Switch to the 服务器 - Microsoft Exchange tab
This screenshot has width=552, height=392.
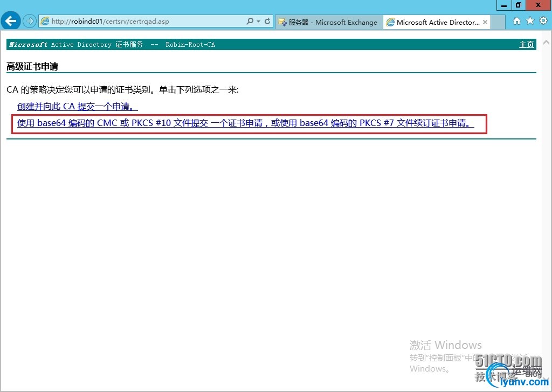coord(329,22)
